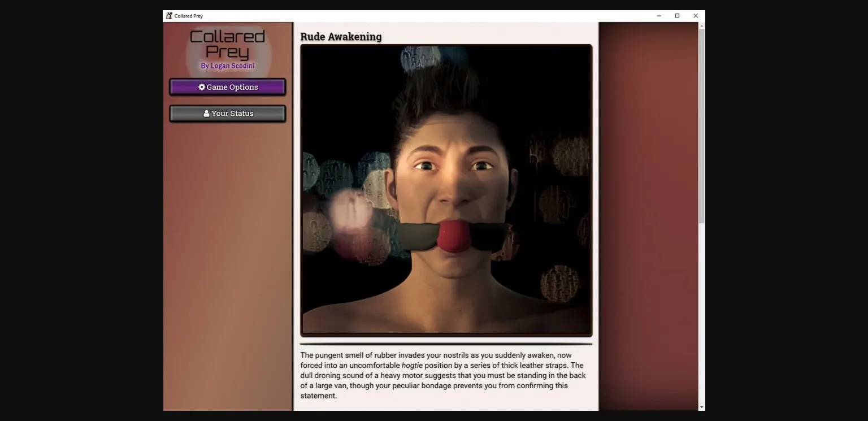This screenshot has width=868, height=421.
Task: Click the person icon on Your Status
Action: click(206, 114)
